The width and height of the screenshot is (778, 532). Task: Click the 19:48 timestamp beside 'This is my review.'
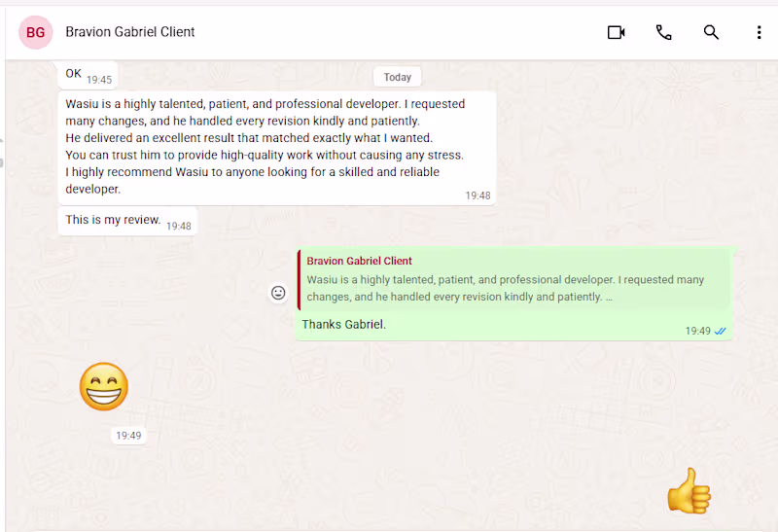point(179,227)
